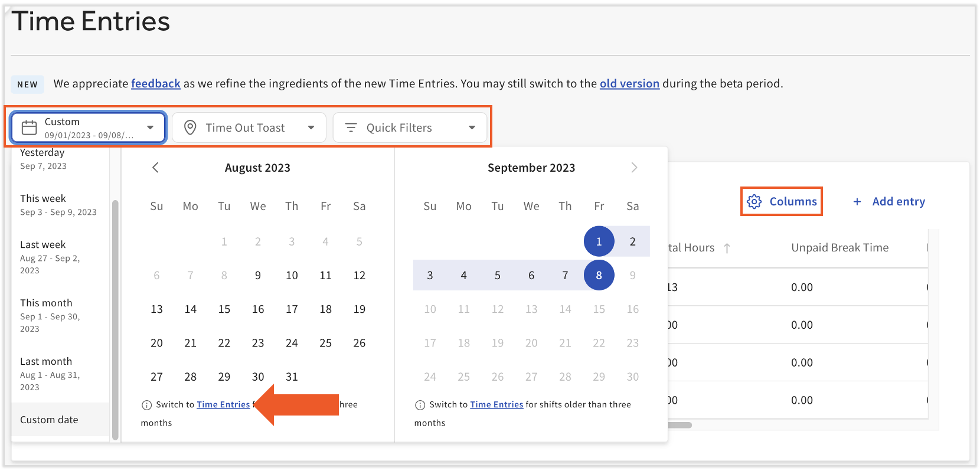Switch to the old version
Viewport: 980px width, 471px height.
629,84
